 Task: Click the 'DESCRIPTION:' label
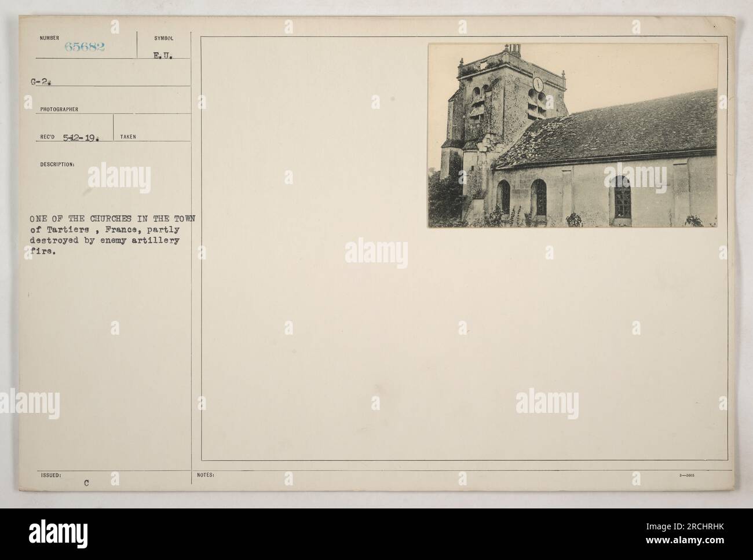57,164
